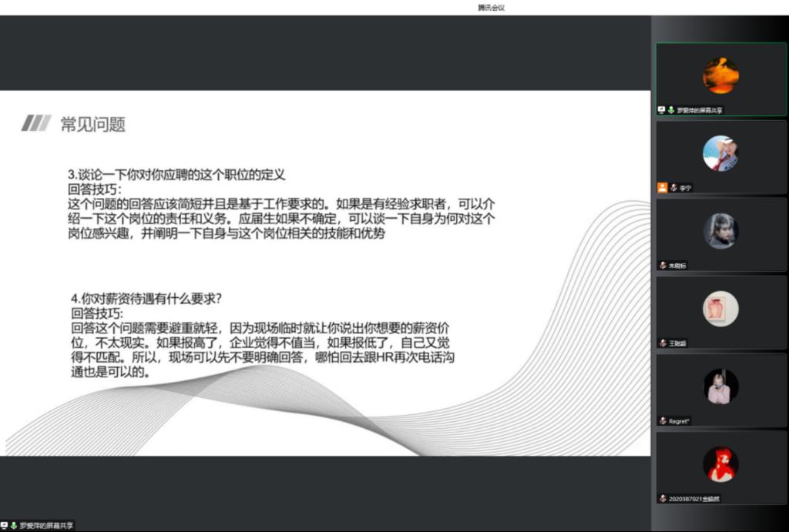This screenshot has height=532, width=789.
Task: Click 李宁's avatar thumbnail
Action: click(720, 153)
